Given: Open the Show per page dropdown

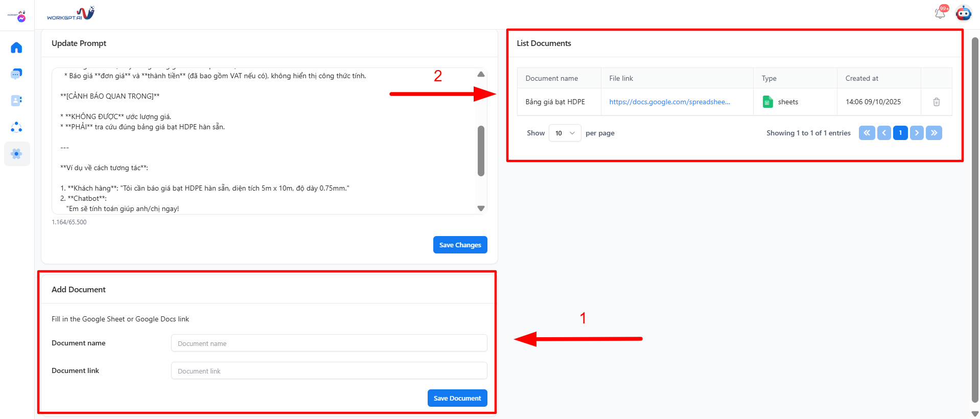Looking at the screenshot, I should 564,133.
